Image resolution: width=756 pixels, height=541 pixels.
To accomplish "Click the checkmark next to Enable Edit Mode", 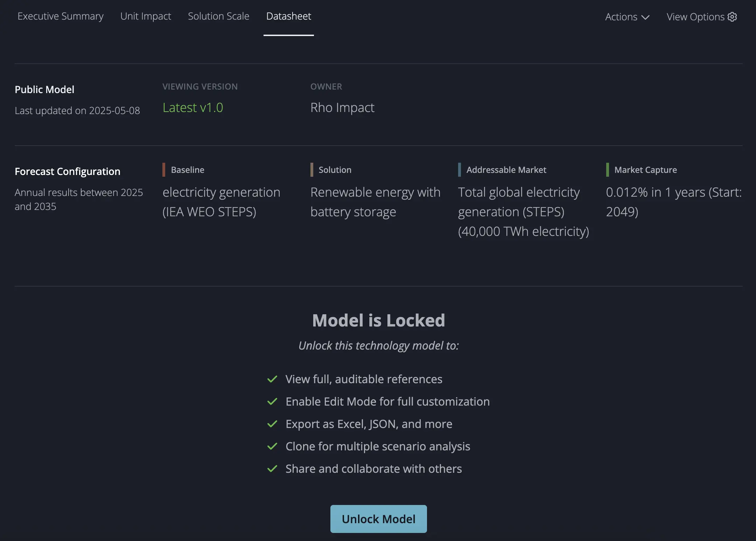I will 272,401.
